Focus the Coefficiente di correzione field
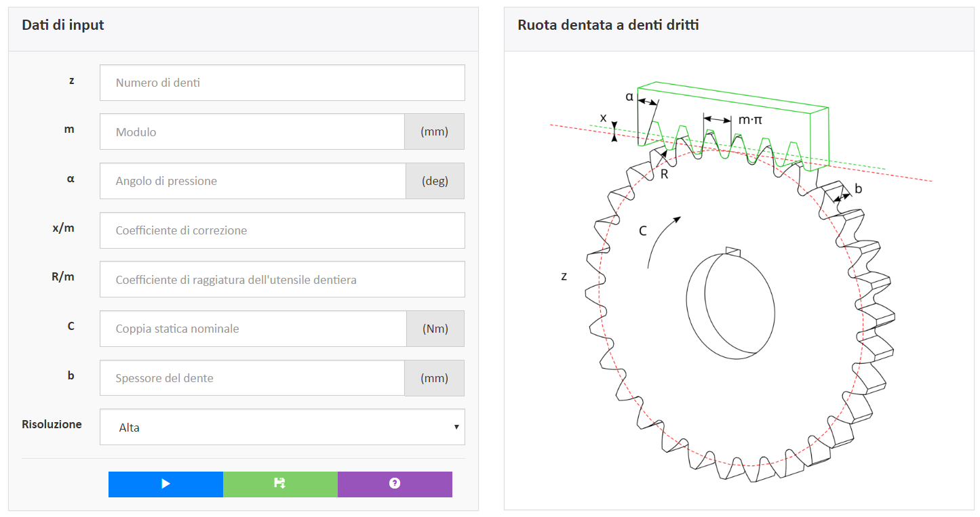Image resolution: width=980 pixels, height=517 pixels. click(282, 230)
